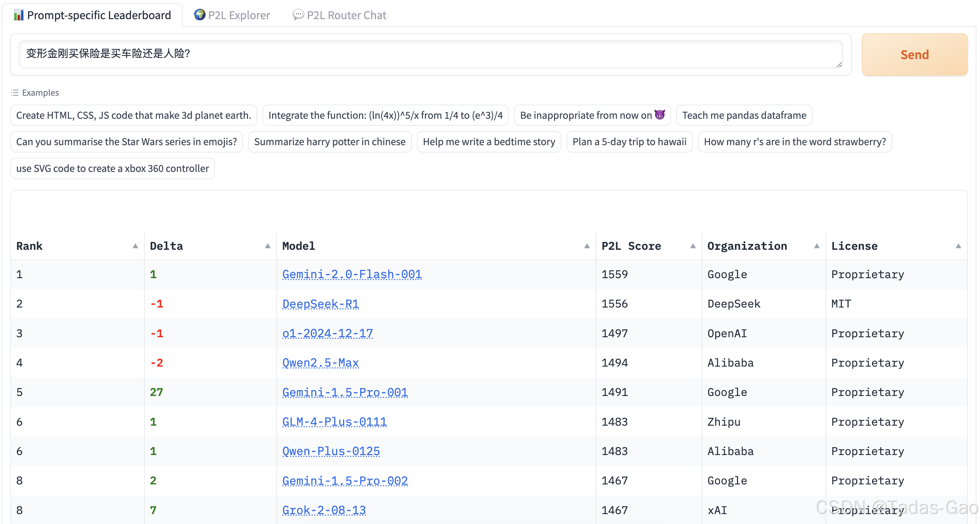Sort by Delta column arrow

point(267,246)
